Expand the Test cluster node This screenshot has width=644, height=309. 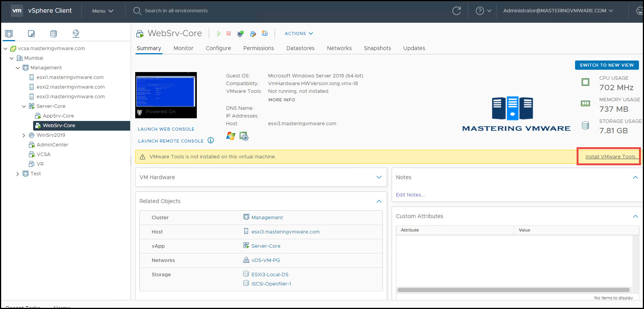pos(18,174)
